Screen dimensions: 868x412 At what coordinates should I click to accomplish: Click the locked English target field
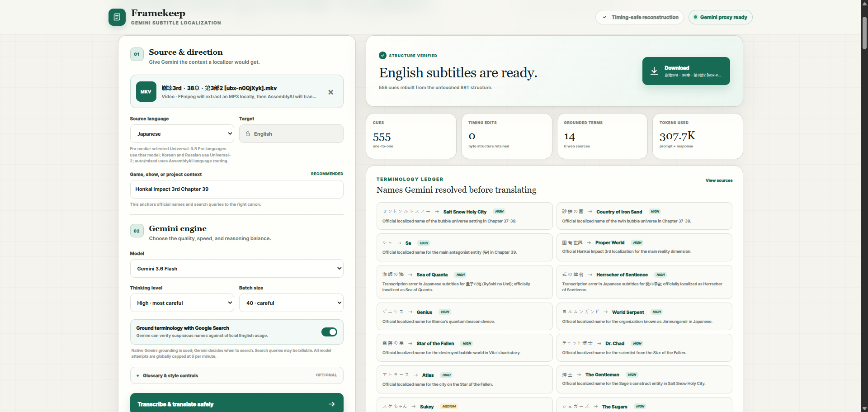(291, 134)
